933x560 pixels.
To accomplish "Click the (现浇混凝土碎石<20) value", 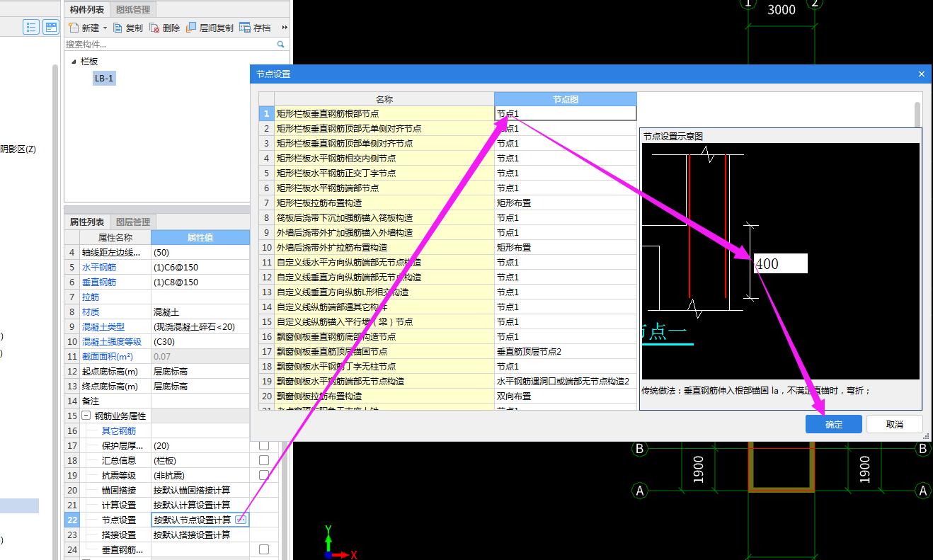I will (200, 327).
